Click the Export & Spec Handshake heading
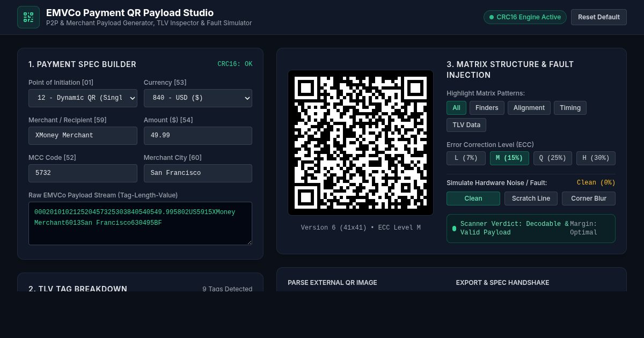 [x=503, y=283]
